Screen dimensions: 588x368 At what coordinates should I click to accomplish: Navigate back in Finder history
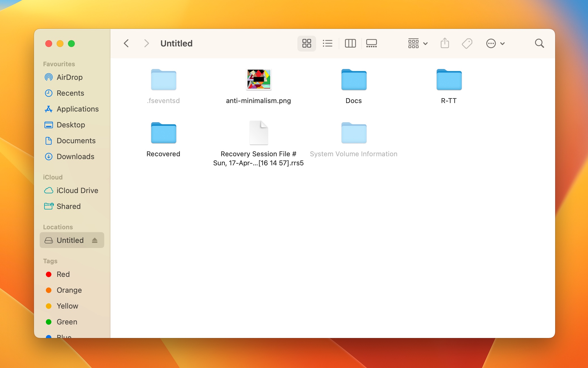[126, 43]
